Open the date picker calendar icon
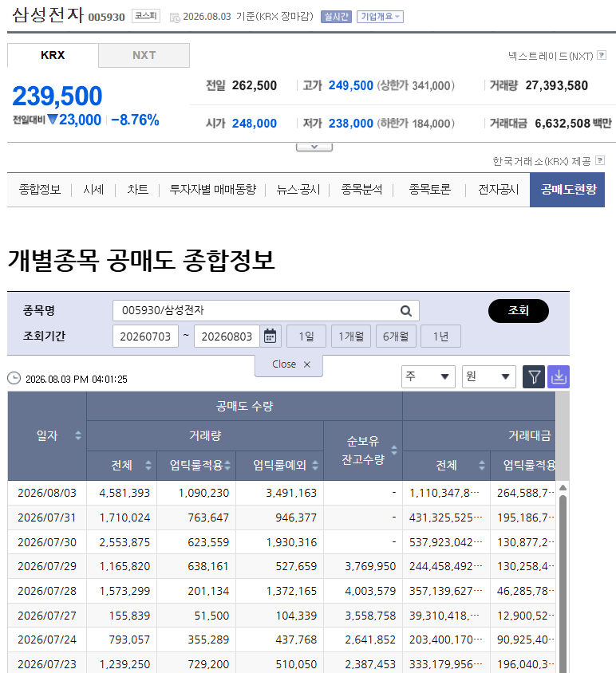 click(x=270, y=336)
